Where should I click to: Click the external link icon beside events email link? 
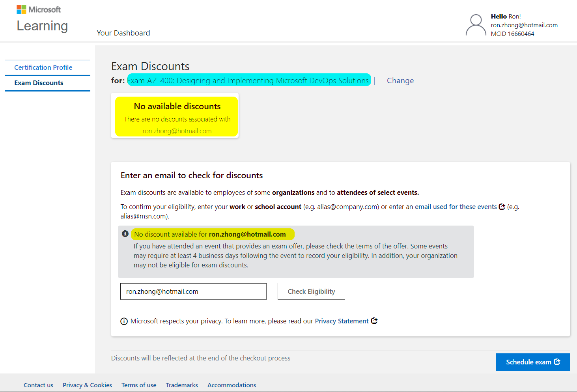[502, 206]
